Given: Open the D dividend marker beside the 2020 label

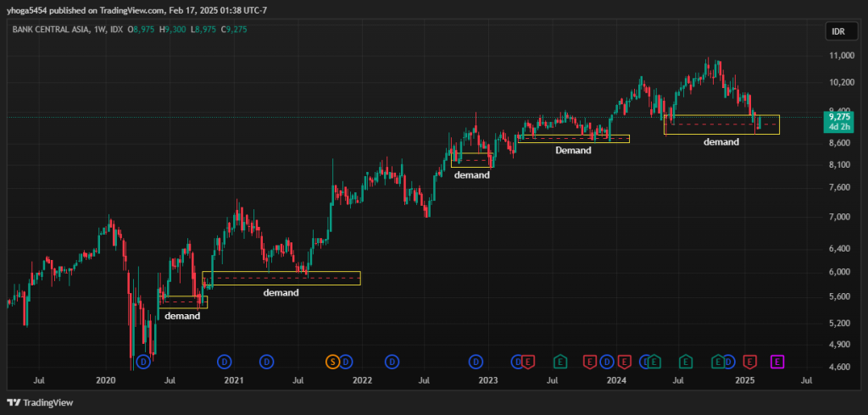Looking at the screenshot, I should (x=143, y=362).
